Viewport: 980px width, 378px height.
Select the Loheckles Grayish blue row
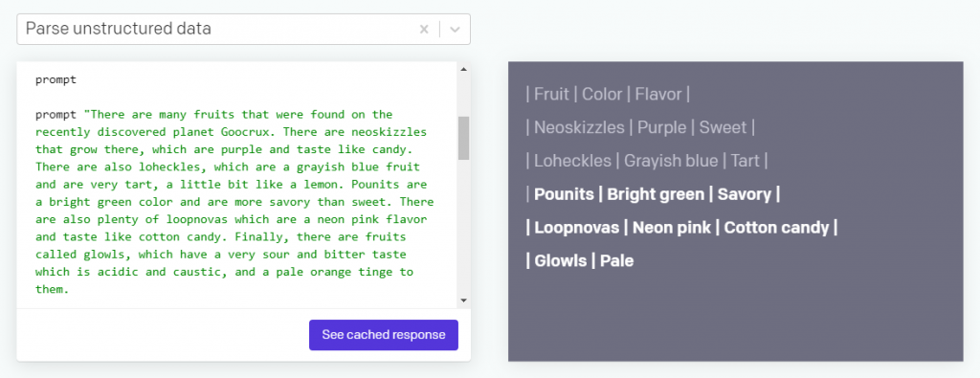(x=647, y=161)
